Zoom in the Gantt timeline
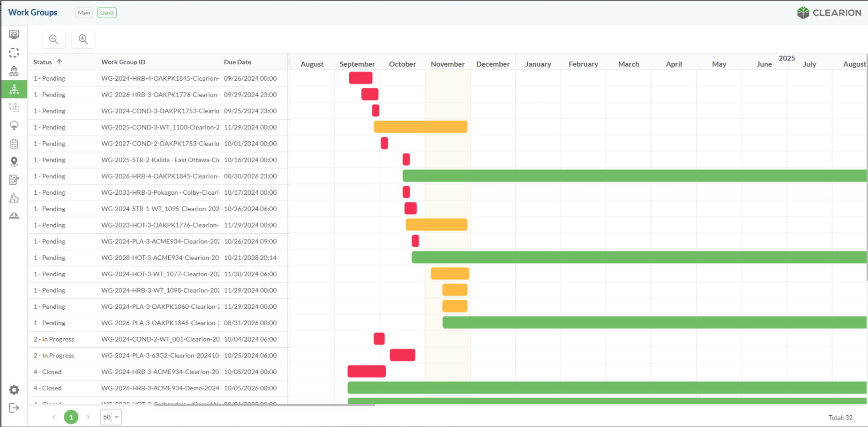The image size is (868, 427). click(x=83, y=39)
